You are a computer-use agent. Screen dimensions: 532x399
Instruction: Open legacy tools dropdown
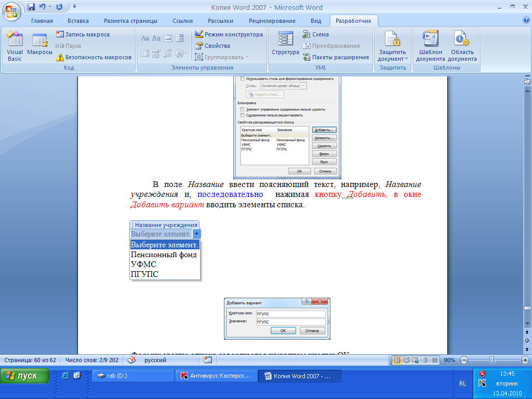[x=180, y=54]
